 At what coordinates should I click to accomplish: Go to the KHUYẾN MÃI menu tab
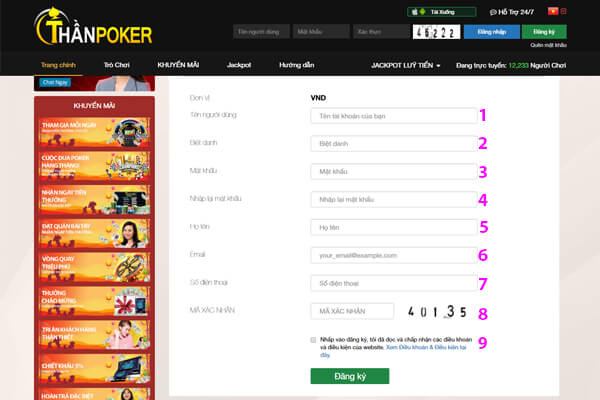tap(178, 65)
